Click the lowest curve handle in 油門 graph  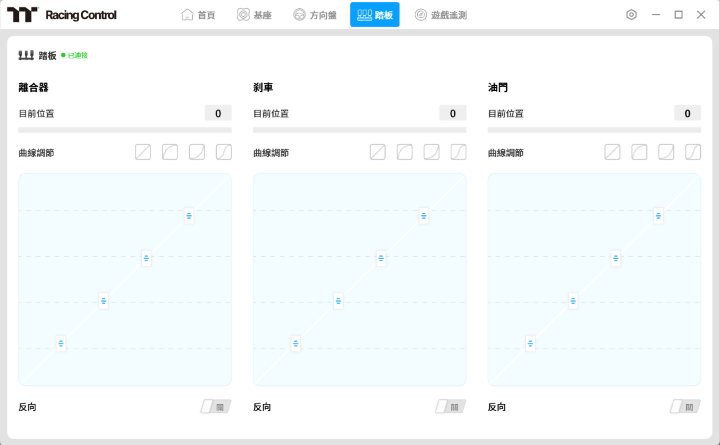pyautogui.click(x=530, y=343)
